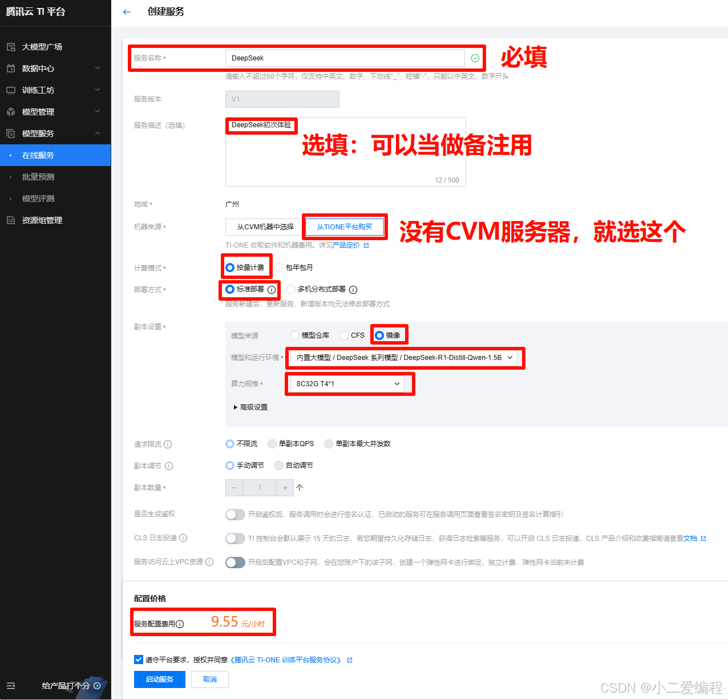Expand 高级设置 section
This screenshot has height=700, width=728.
point(250,407)
